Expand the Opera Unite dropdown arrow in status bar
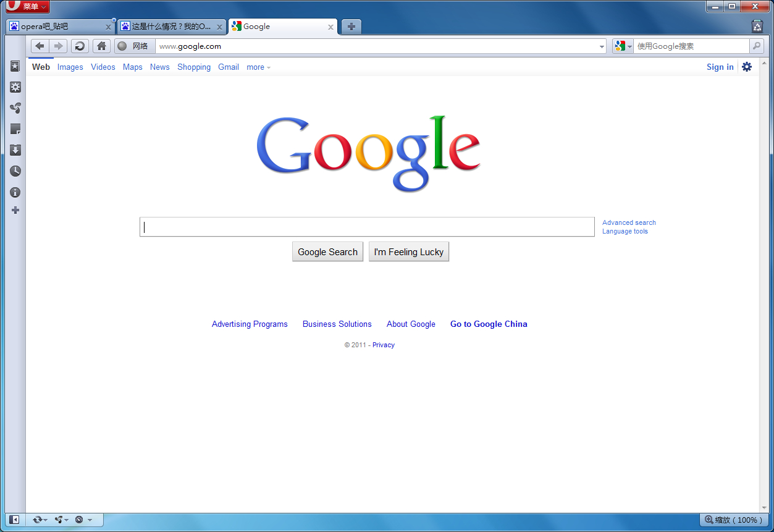Viewport: 774px width, 532px height. 66,520
